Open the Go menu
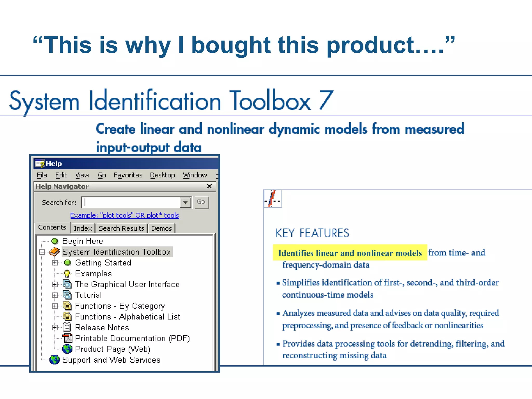This screenshot has height=399, width=532. click(x=102, y=175)
